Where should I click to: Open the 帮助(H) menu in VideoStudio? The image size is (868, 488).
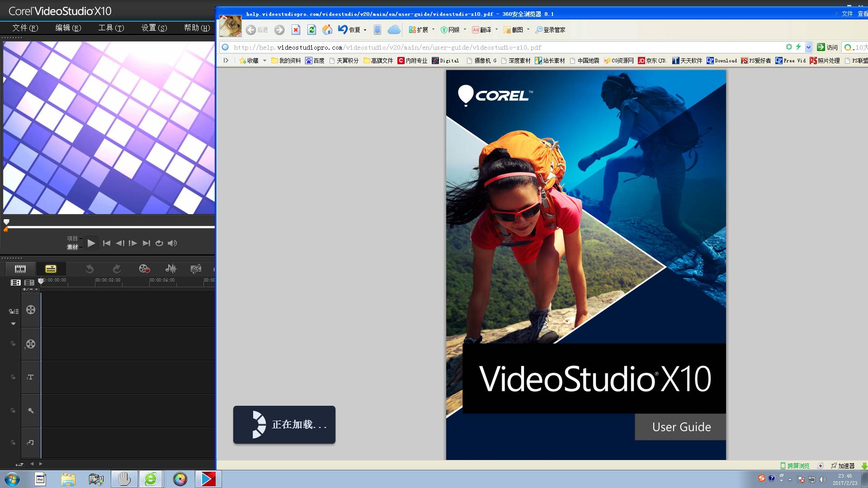tap(197, 28)
